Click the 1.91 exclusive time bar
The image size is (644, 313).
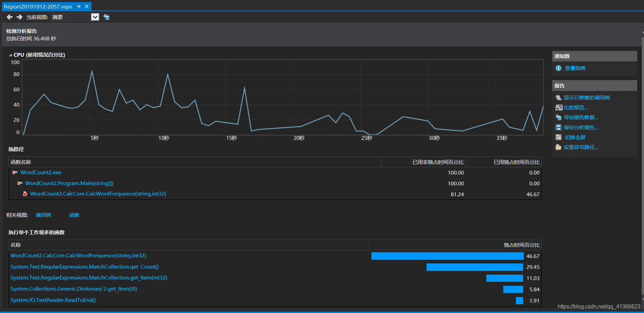(519, 300)
